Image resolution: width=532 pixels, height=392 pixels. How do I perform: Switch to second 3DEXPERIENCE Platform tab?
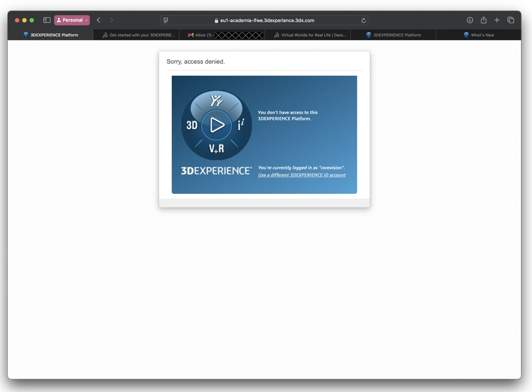[x=393, y=35]
